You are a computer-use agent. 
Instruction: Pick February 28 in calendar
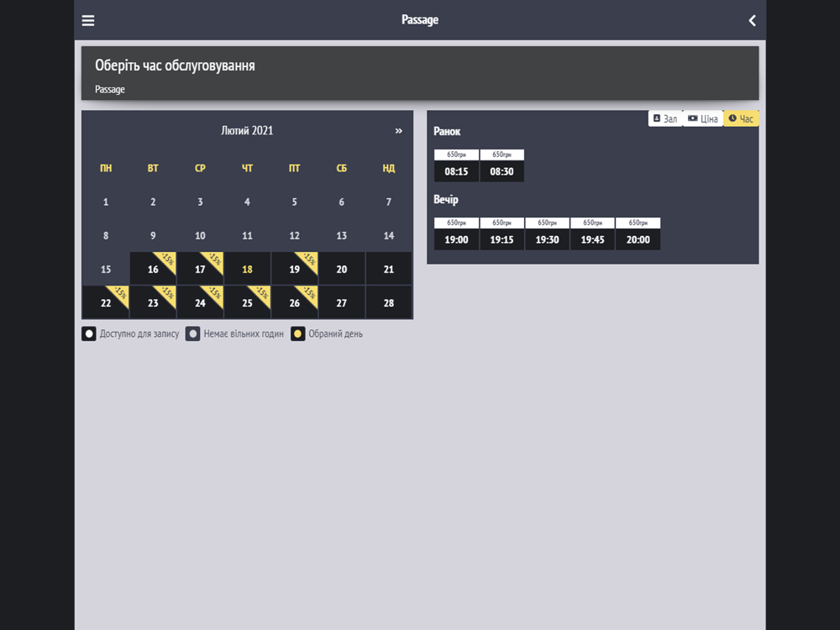pos(389,302)
